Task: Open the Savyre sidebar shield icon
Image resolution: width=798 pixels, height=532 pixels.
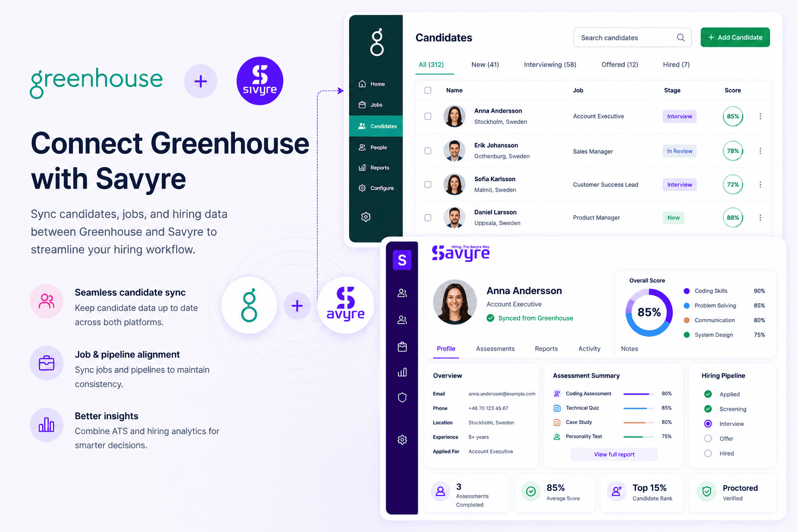Action: click(402, 397)
